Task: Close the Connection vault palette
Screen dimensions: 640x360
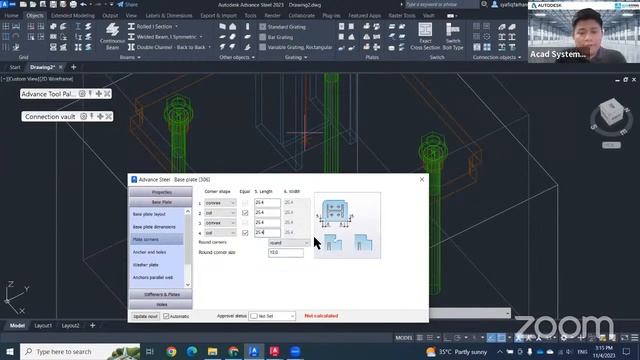Action: 108,116
